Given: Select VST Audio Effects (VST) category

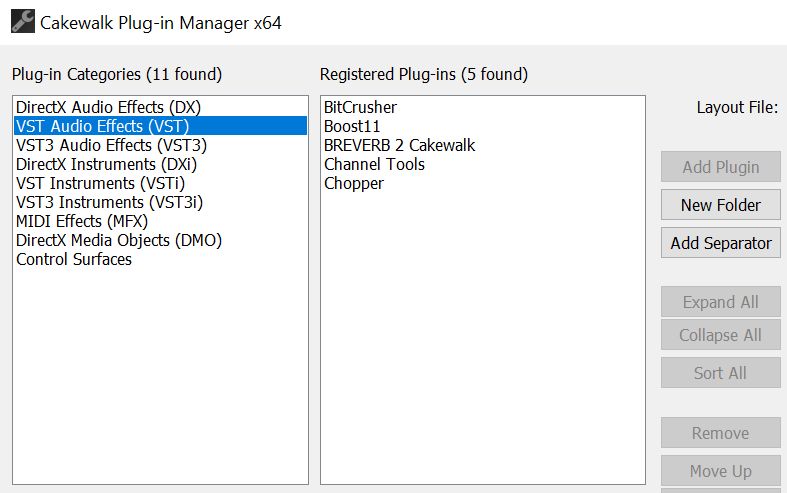Looking at the screenshot, I should point(102,126).
